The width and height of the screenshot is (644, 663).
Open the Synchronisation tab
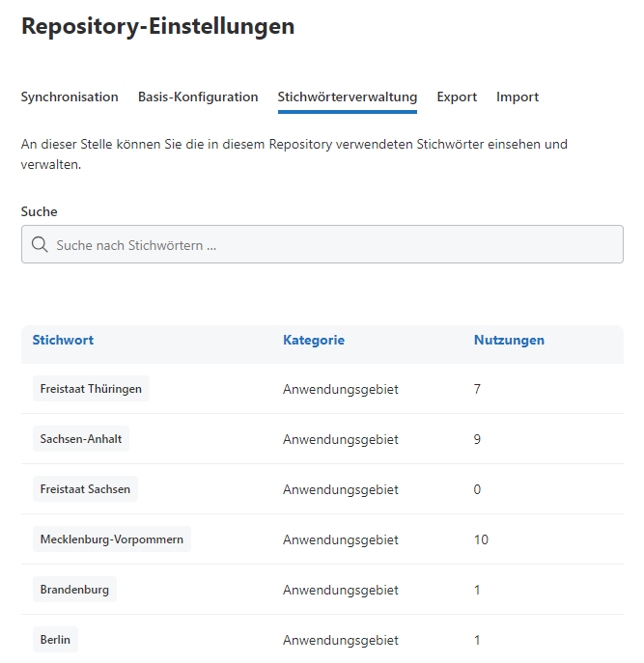(70, 97)
